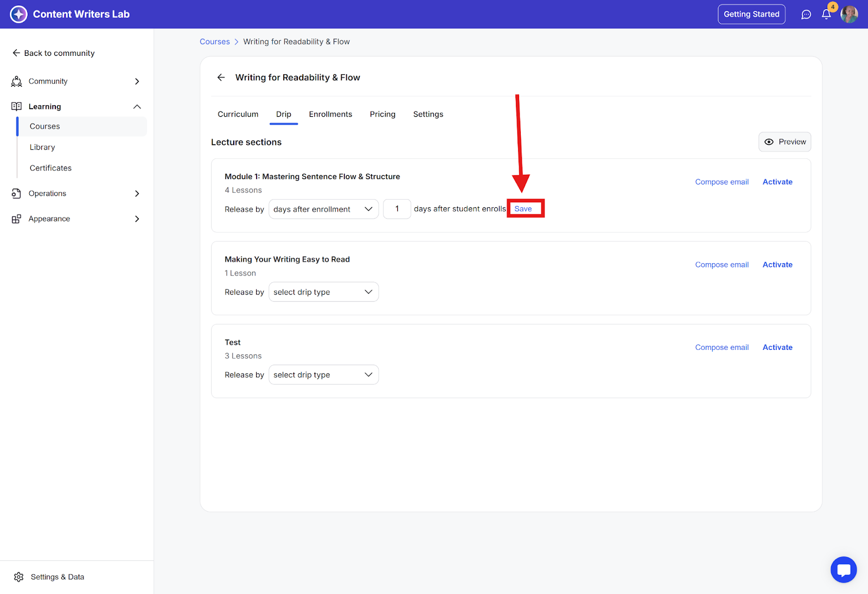Viewport: 868px width, 594px height.
Task: Open the messages chat bubble icon
Action: [x=806, y=15]
